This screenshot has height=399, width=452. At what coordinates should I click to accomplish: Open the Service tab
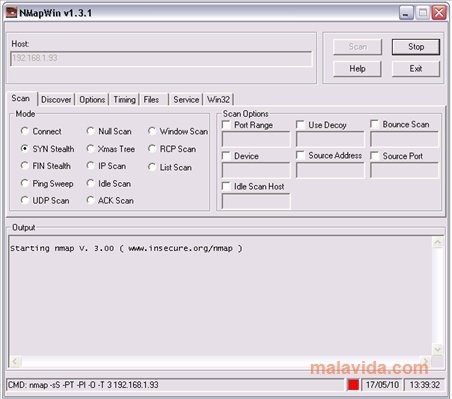coord(186,100)
